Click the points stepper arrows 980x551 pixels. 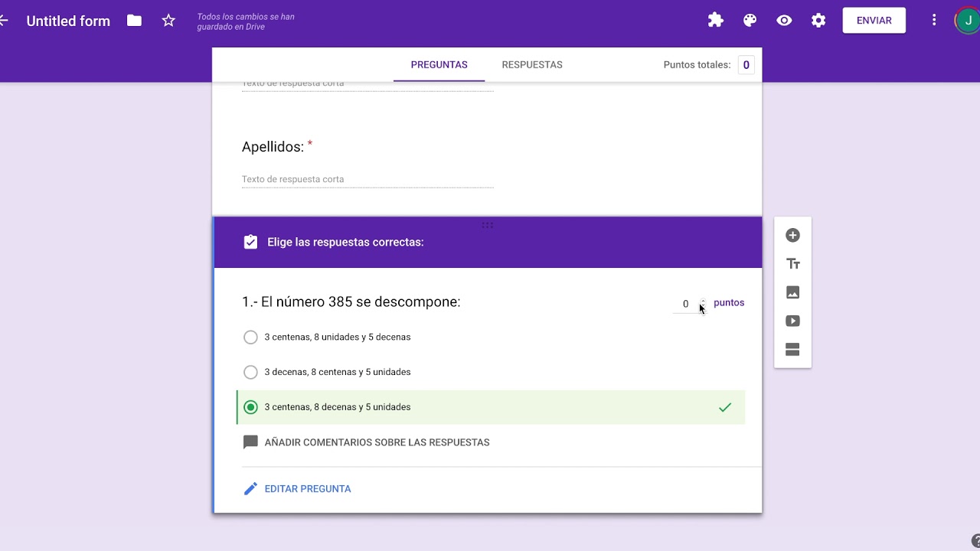click(702, 303)
